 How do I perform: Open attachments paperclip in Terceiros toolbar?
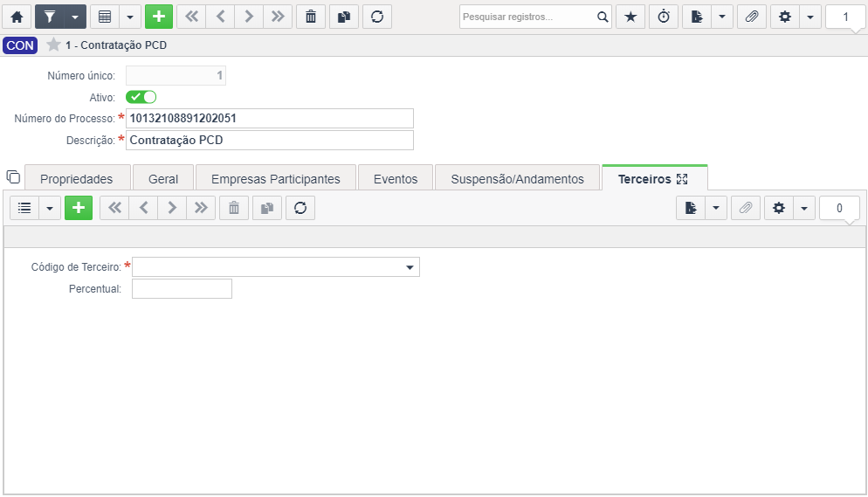pos(746,208)
